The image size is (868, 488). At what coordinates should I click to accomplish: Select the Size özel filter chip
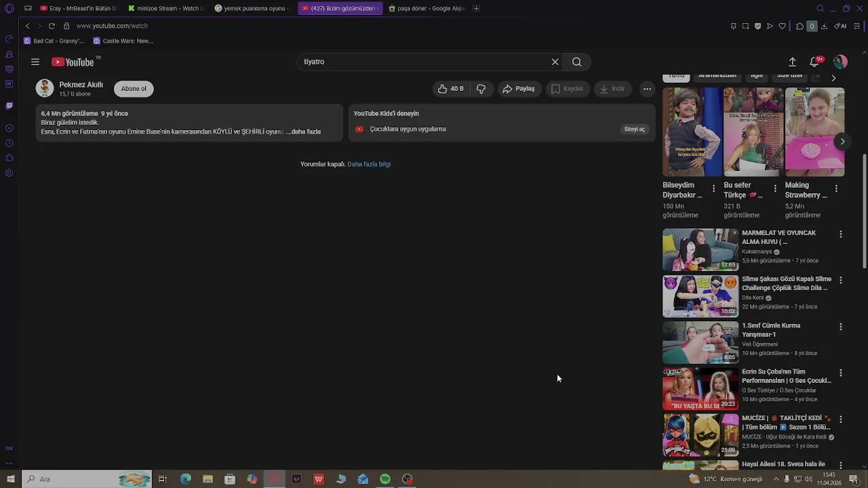coord(790,77)
